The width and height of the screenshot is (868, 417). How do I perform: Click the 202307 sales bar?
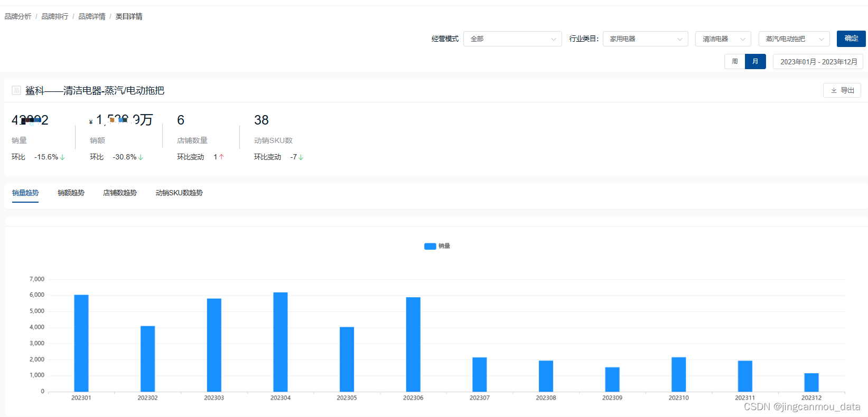click(x=480, y=375)
